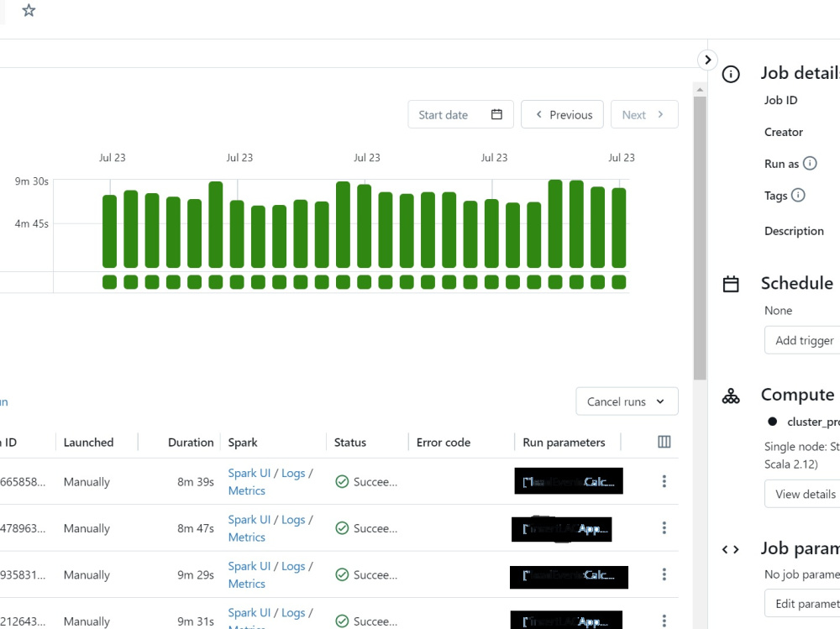Viewport: 840px width, 629px height.
Task: Click View details for compute cluster
Action: coord(802,494)
